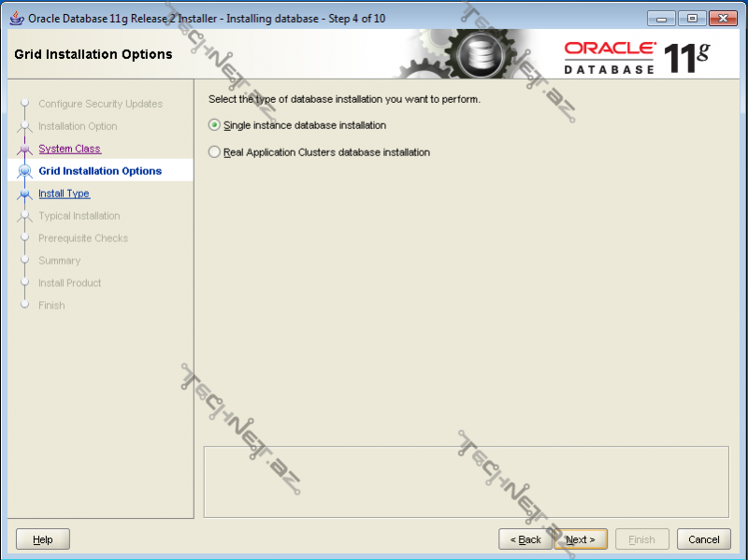Minimize the installer window

[661, 19]
